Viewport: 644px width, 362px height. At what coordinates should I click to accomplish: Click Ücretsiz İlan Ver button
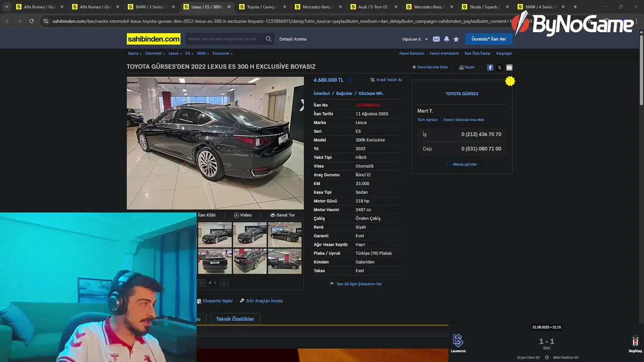click(489, 39)
